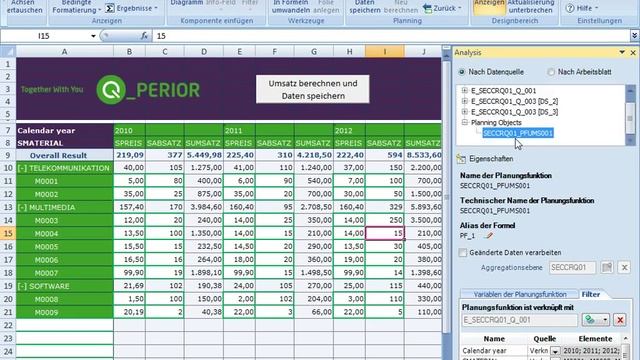Open the Analysis panel options dropdown arrow
The width and height of the screenshot is (640, 360).
tap(622, 53)
